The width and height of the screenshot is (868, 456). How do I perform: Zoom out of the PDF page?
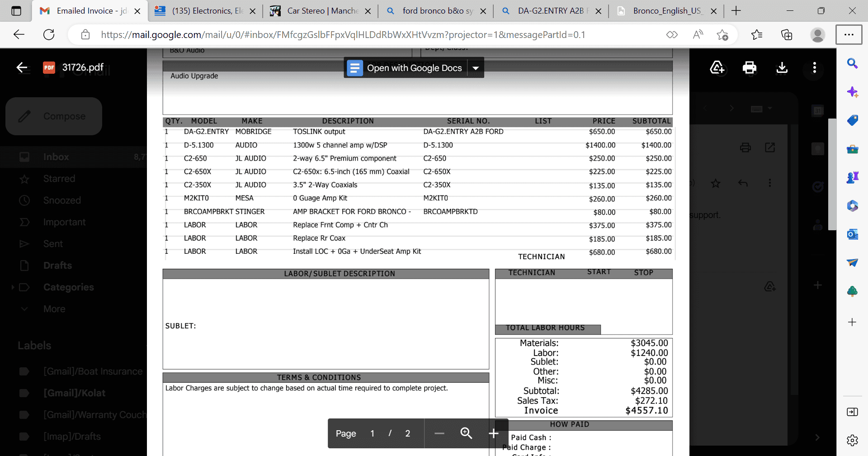(439, 433)
